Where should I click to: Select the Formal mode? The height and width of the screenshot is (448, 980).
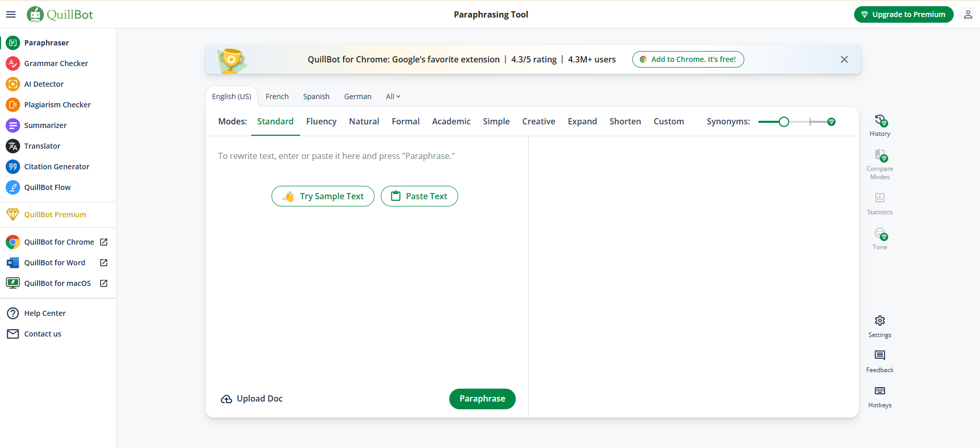[405, 121]
